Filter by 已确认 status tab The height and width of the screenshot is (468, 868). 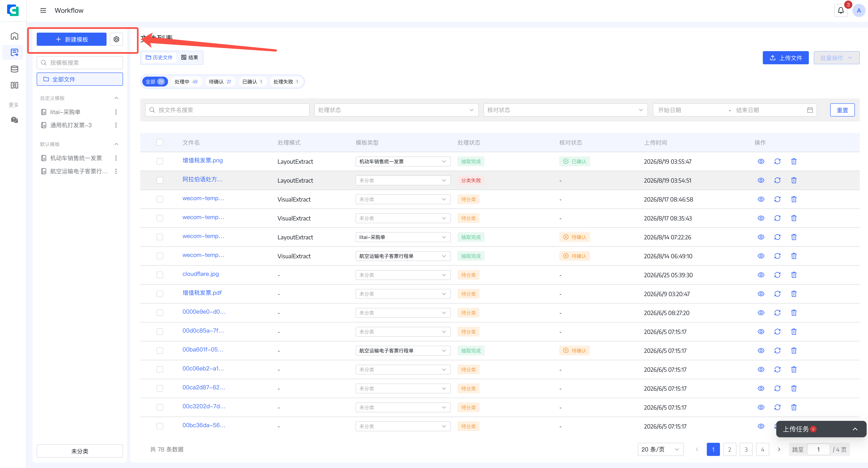252,82
